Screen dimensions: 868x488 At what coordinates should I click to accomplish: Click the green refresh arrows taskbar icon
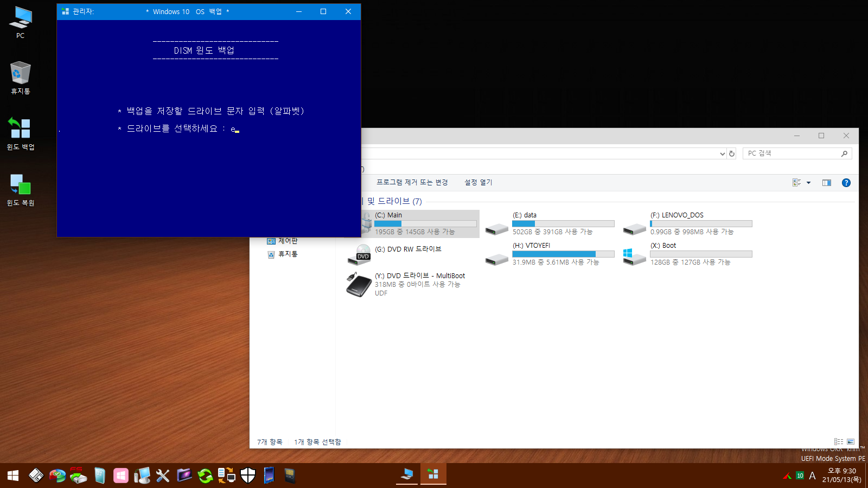206,476
